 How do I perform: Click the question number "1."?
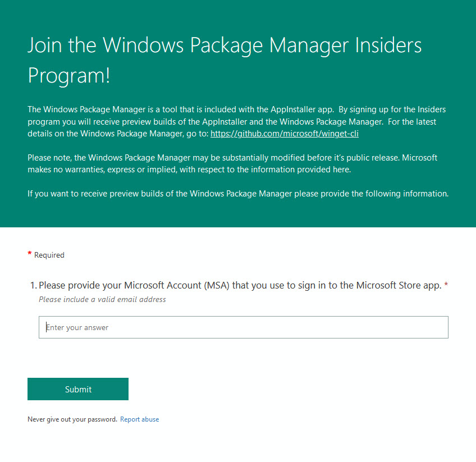(33, 285)
